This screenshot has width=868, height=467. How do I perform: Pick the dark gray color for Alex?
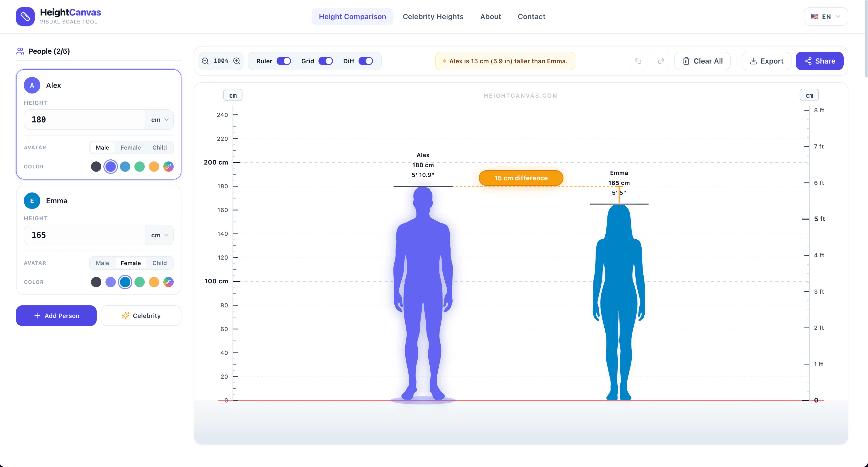click(x=96, y=167)
